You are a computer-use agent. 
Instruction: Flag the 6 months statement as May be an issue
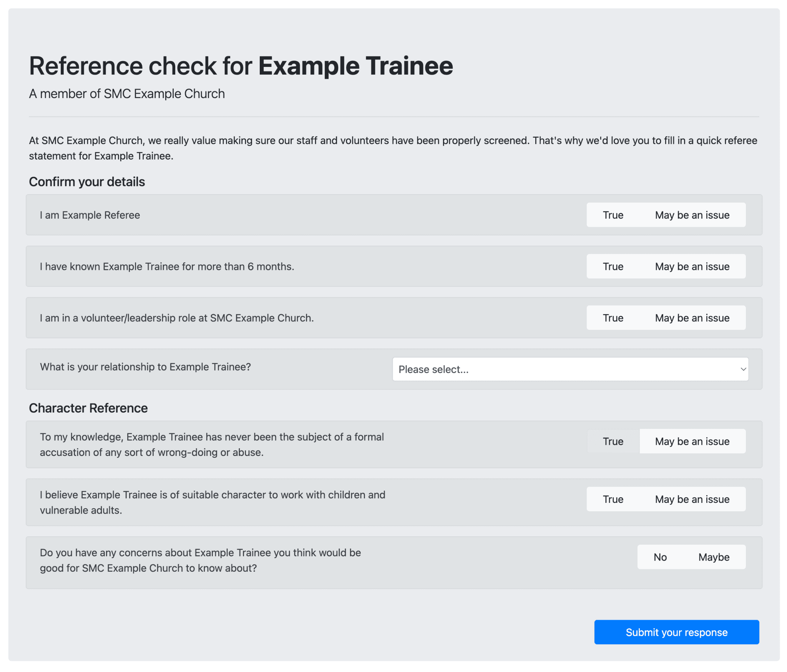coord(692,266)
